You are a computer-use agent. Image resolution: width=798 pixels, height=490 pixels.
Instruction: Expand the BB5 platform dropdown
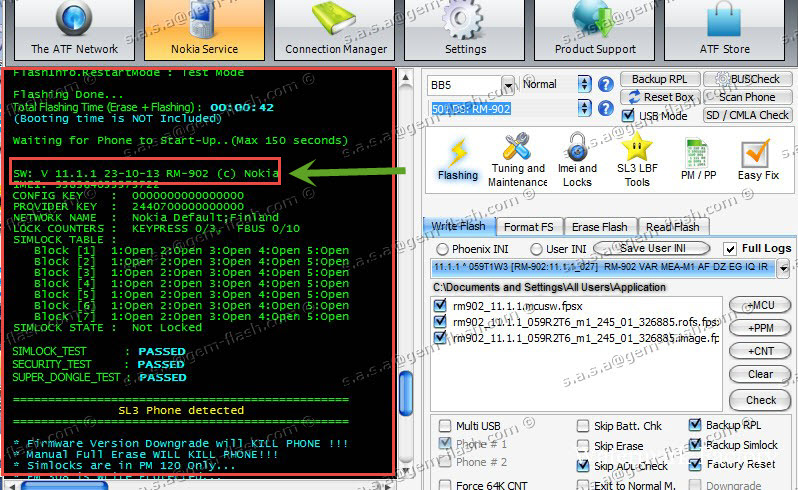coord(507,85)
